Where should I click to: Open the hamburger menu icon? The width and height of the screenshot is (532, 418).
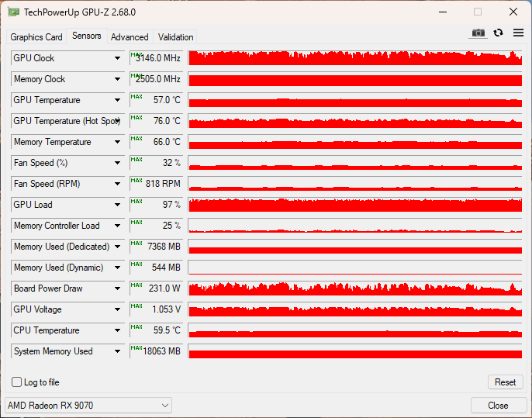(x=518, y=33)
